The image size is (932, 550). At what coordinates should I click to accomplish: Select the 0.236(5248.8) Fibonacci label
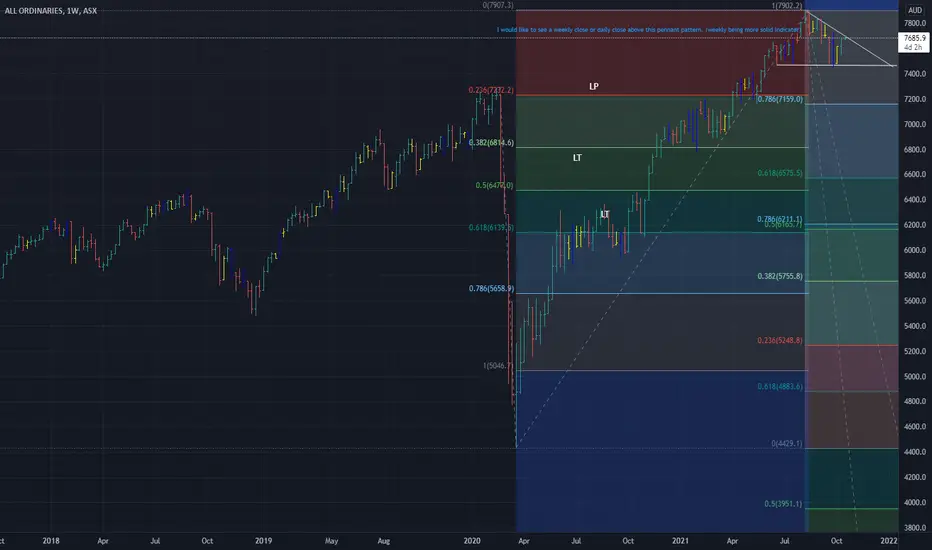point(780,341)
